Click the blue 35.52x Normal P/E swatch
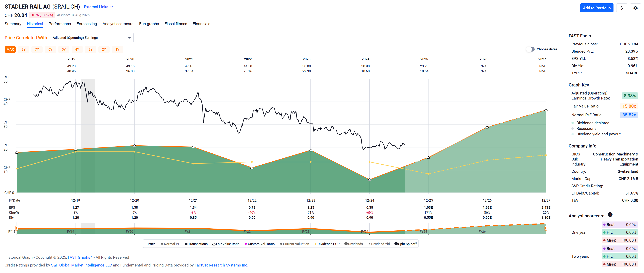The image size is (644, 273). [x=629, y=115]
